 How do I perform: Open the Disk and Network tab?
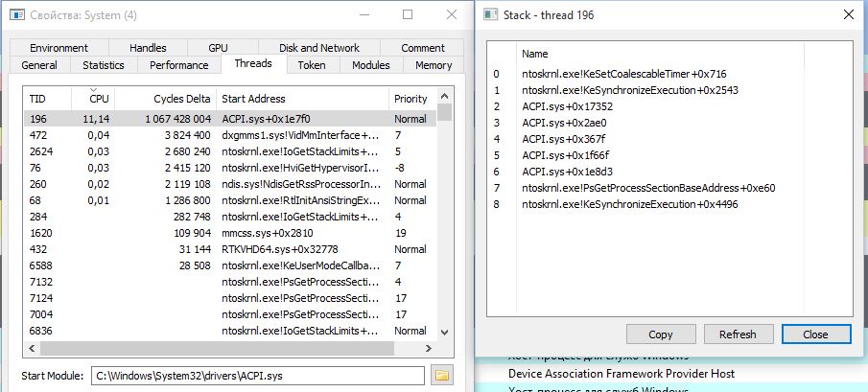(x=318, y=48)
